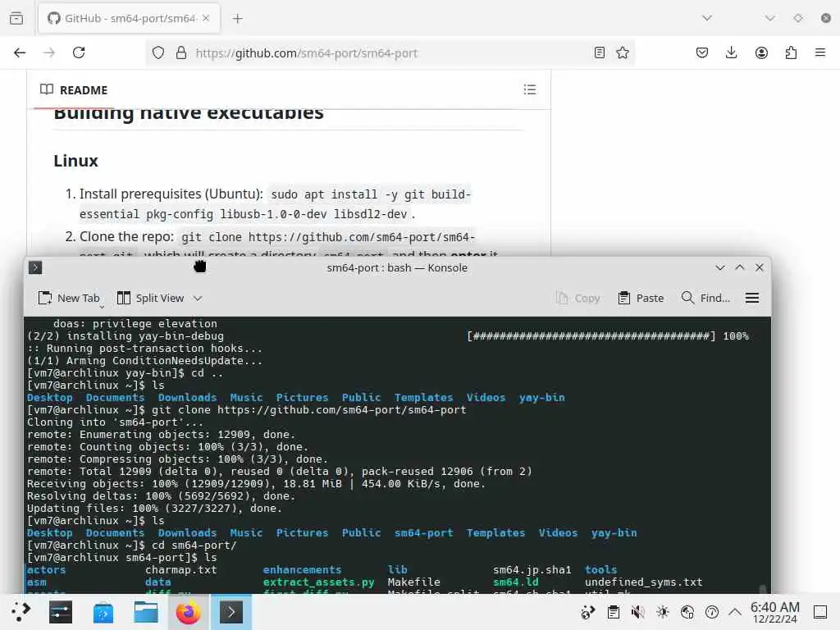Save page to Pocket
Image resolution: width=840 pixels, height=630 pixels.
[702, 52]
